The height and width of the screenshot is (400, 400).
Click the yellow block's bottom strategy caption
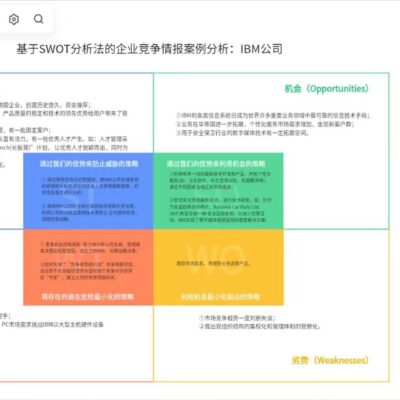[220, 296]
